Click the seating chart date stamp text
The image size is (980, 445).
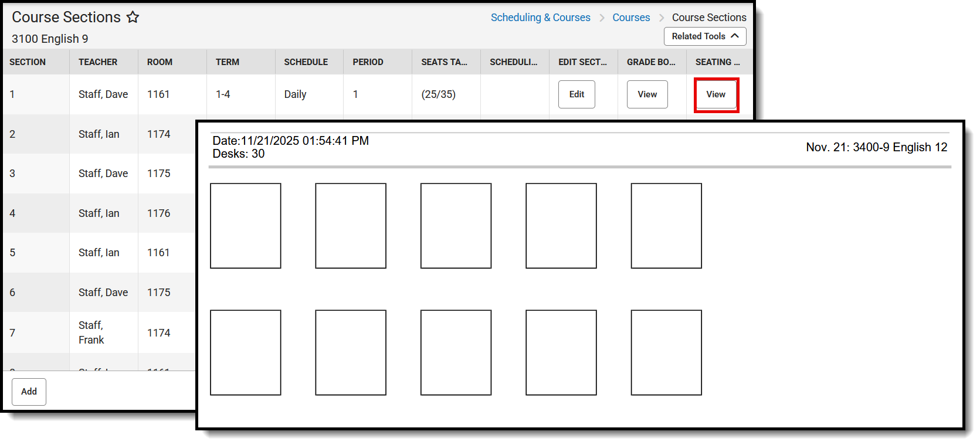click(291, 141)
